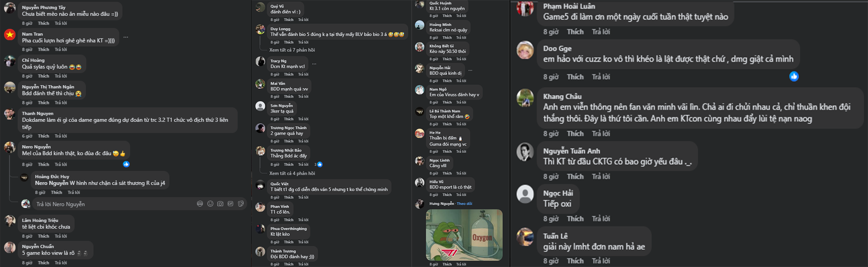Open more options next to Nam Tran's comment

pyautogui.click(x=126, y=37)
